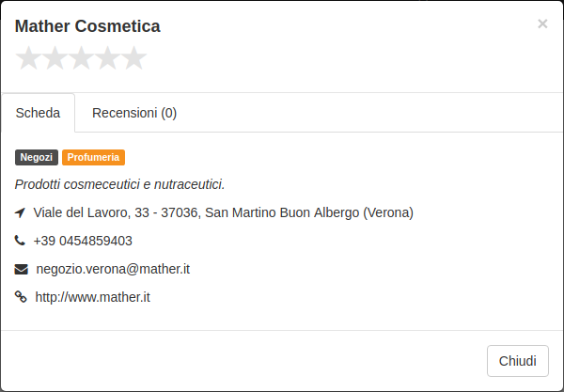Open the Recensioni (0) tab
The image size is (564, 392).
click(134, 113)
